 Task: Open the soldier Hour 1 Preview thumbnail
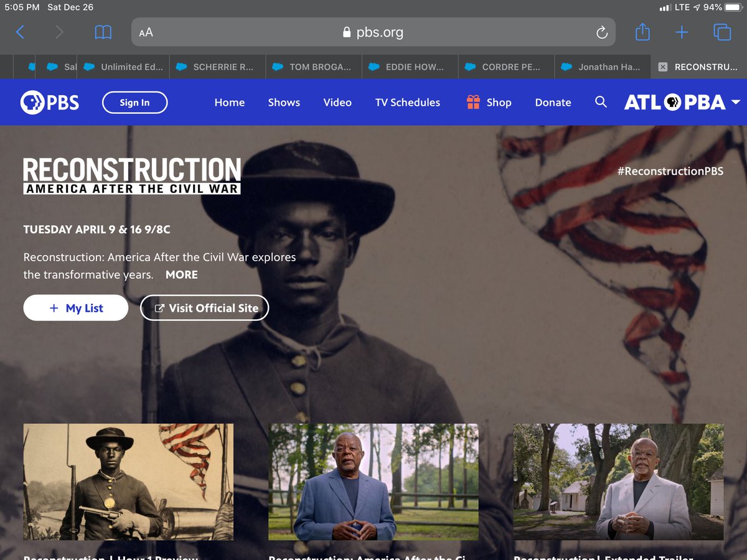pos(128,482)
